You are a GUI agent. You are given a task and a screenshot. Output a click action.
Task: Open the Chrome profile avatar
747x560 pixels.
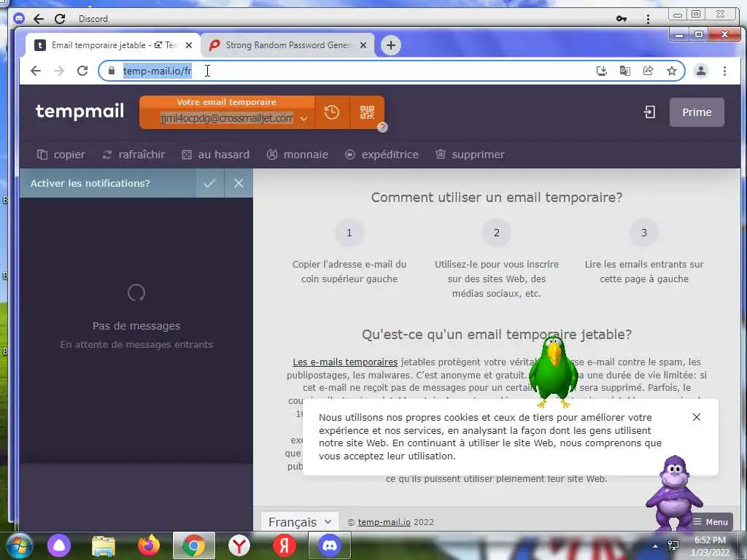[x=701, y=71]
